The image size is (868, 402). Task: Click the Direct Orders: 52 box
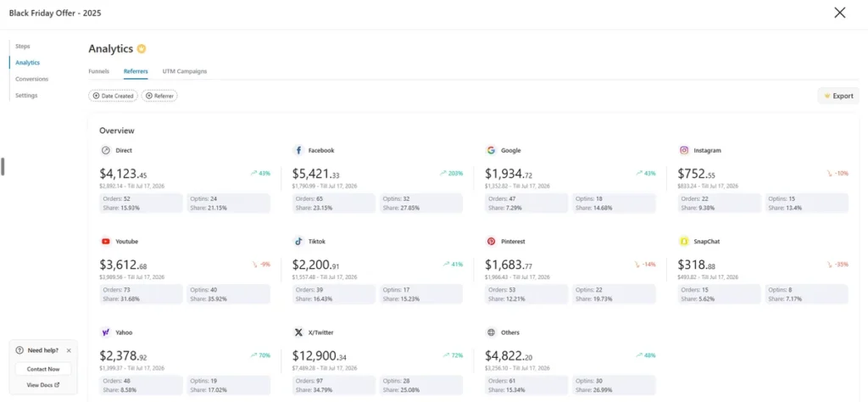(142, 204)
